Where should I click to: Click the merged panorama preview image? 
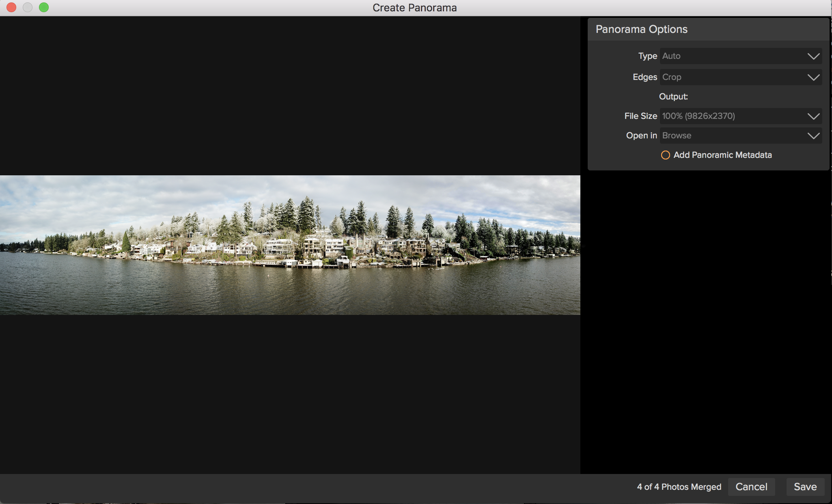tap(290, 245)
